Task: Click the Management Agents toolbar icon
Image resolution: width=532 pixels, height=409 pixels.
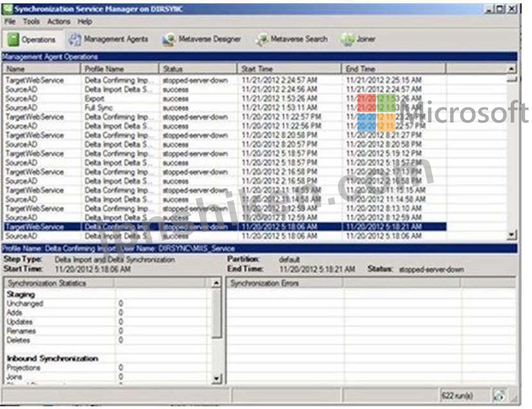Action: click(x=75, y=39)
